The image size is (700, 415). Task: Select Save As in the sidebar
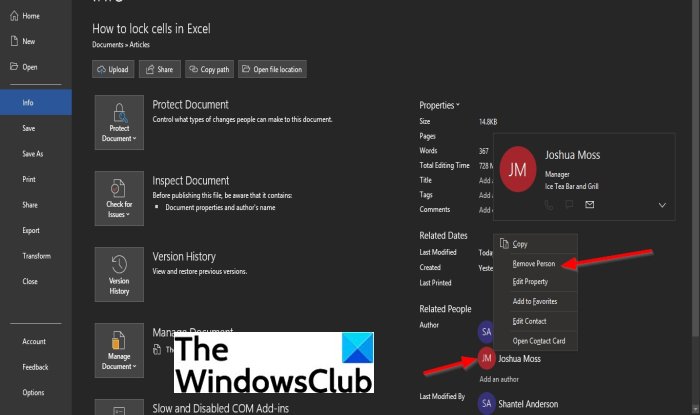tap(33, 154)
